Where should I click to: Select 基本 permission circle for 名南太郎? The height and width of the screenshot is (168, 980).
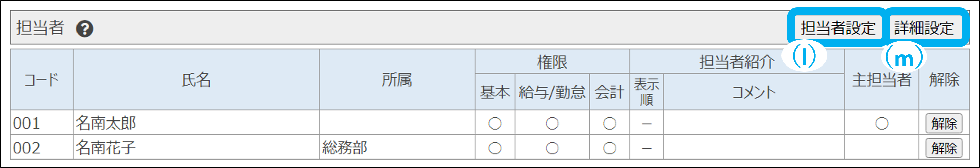pos(495,124)
